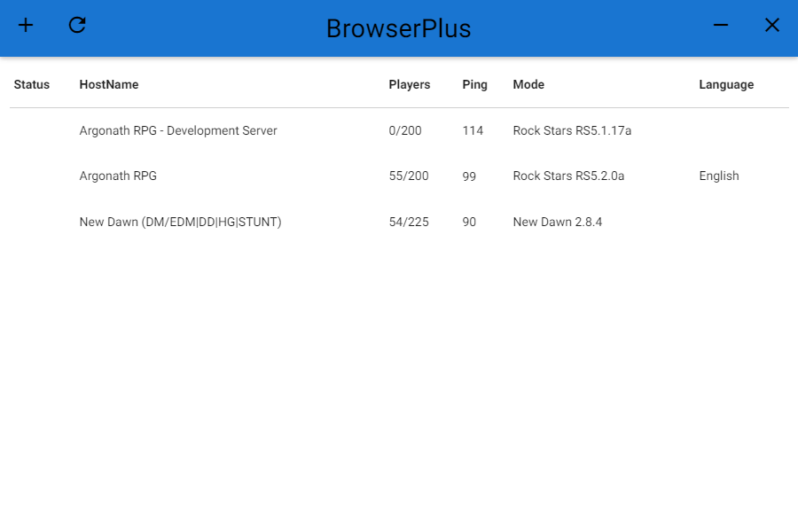Screen dimensions: 798x532
Task: Sort by Language column header
Action: coord(726,84)
